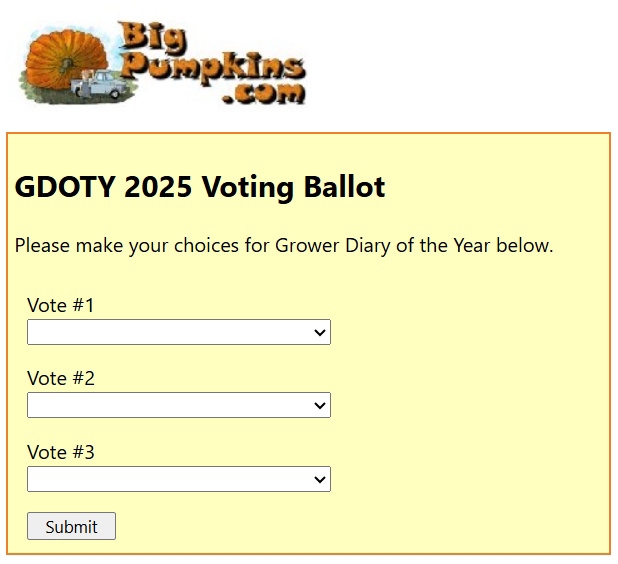
Task: Submit the voting ballot
Action: tap(71, 526)
